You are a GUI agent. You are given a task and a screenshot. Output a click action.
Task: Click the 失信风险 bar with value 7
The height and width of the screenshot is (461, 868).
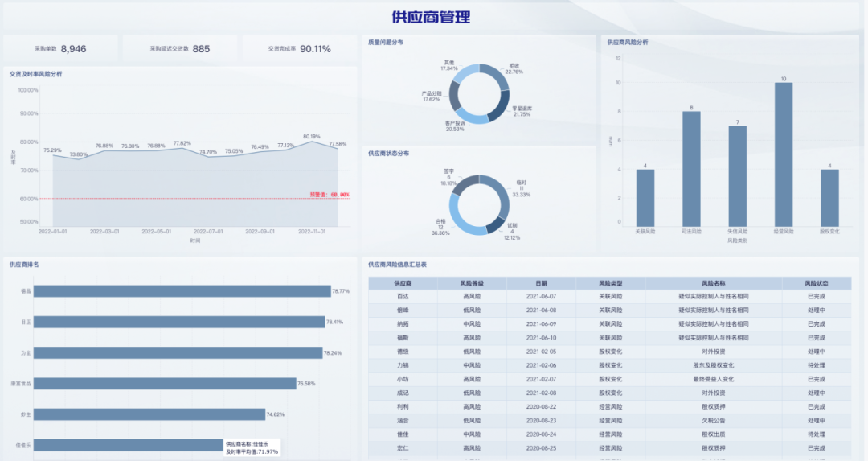pos(737,175)
